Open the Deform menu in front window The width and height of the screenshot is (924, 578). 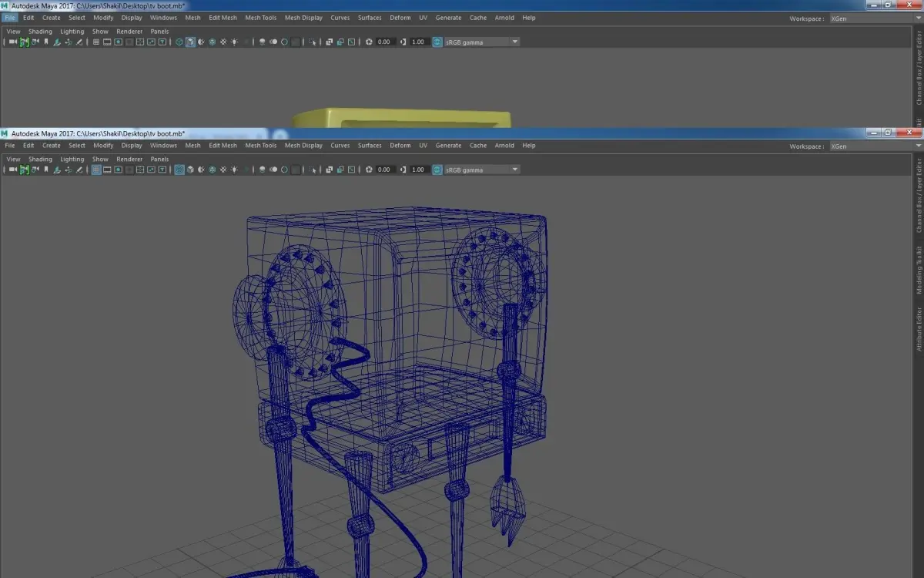click(x=400, y=146)
